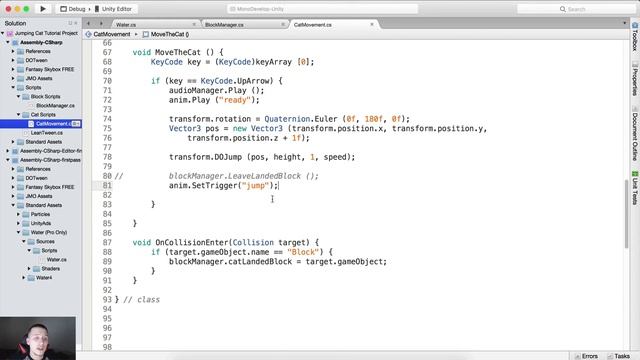This screenshot has height=360, width=640.
Task: Close the Solution pad
Action: (76, 23)
